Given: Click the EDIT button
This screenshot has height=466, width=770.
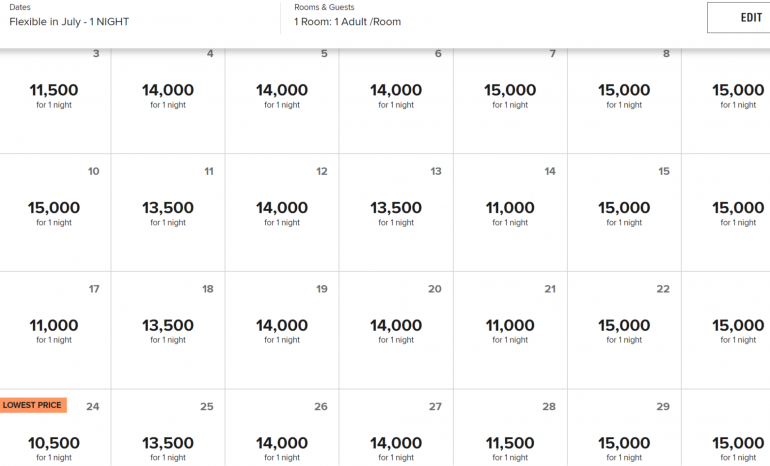Looking at the screenshot, I should [x=738, y=18].
